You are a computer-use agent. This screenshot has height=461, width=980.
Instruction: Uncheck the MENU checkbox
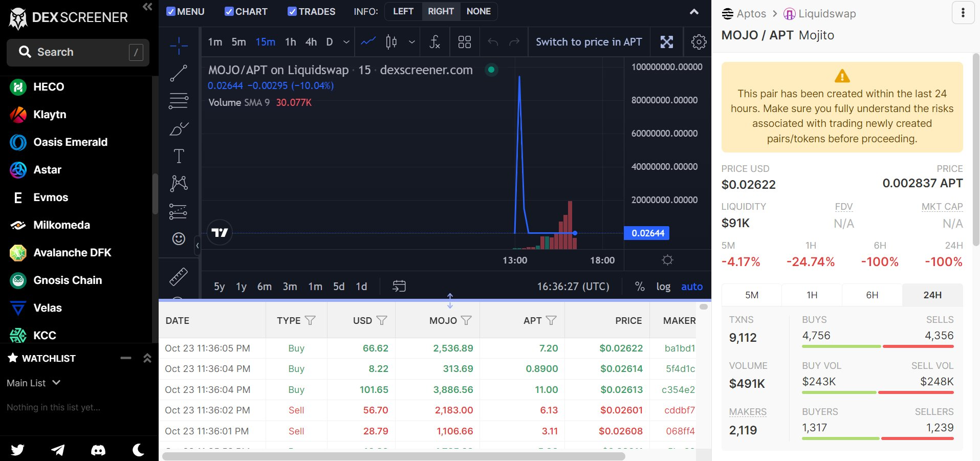(x=171, y=11)
